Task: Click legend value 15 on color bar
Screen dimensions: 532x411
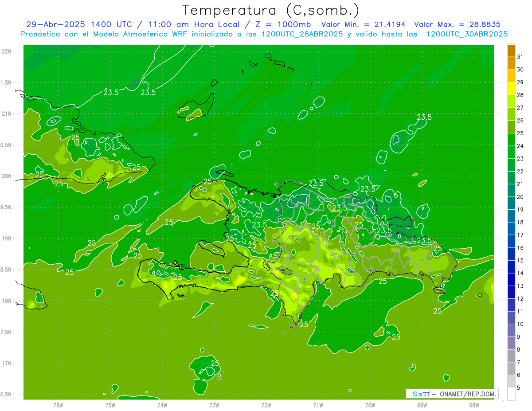Action: tap(520, 260)
